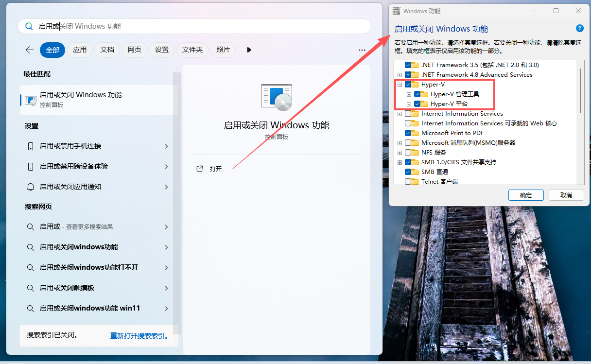This screenshot has height=364, width=591.
Task: Check Microsoft 消息队列(MSMQ)服务器 checkbox
Action: [x=408, y=142]
